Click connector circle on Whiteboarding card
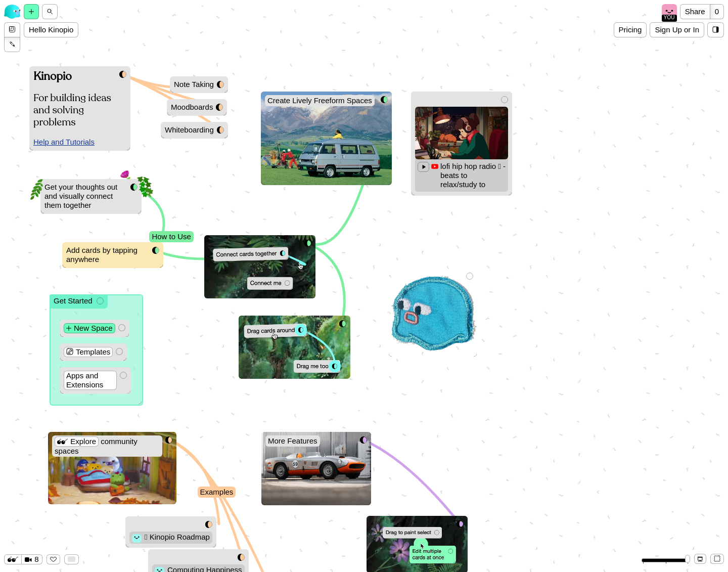The image size is (728, 572). pyautogui.click(x=220, y=130)
